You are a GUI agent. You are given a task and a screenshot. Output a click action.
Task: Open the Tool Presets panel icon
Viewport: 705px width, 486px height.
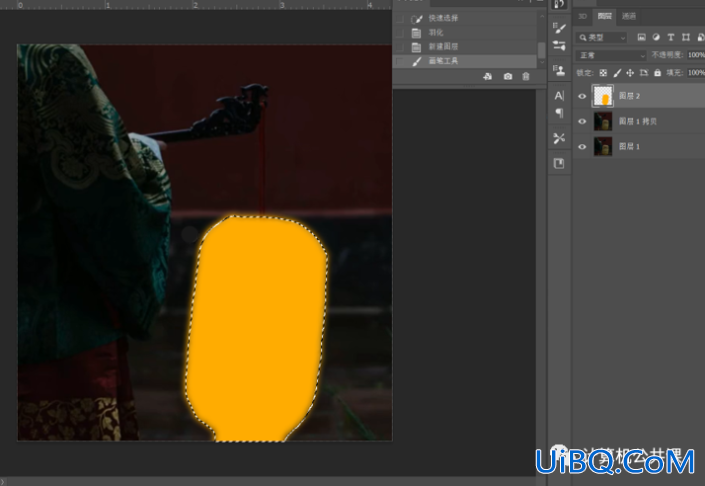pos(559,138)
